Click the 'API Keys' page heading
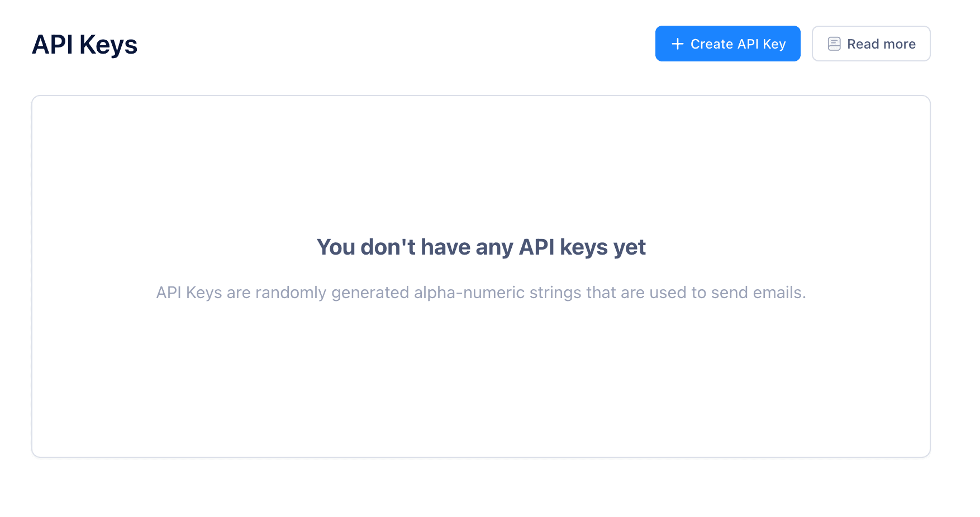Screen dimensions: 980x517 (85, 45)
